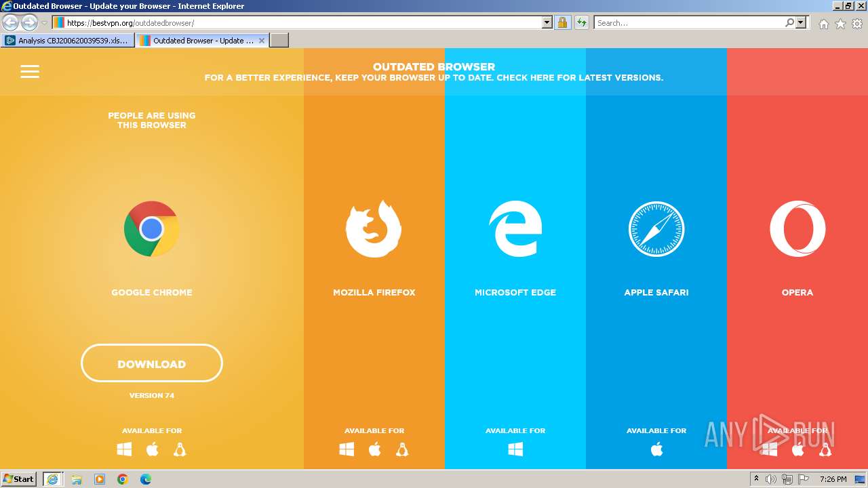This screenshot has height=488, width=868.
Task: Click the browser Forward arrow
Action: 29,22
